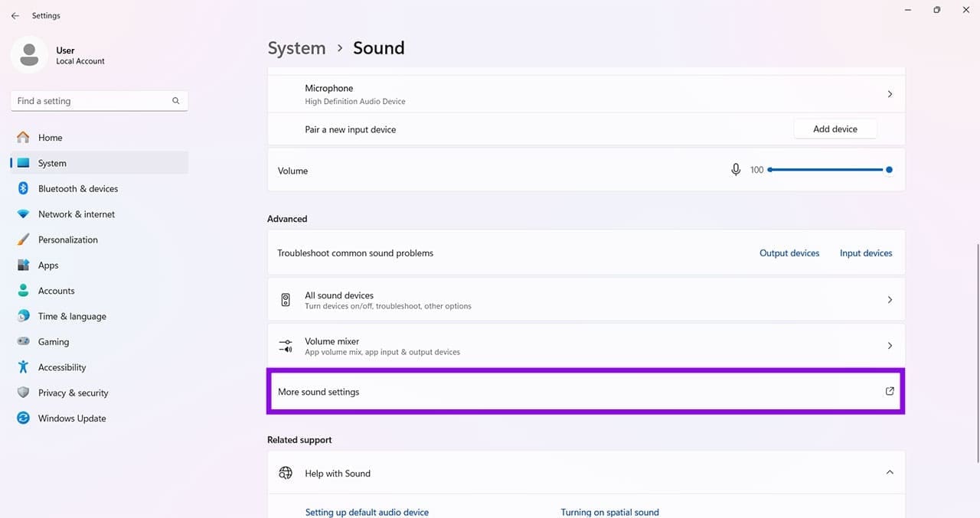Open Microphone device chevron
Image resolution: width=980 pixels, height=518 pixels.
click(x=890, y=94)
